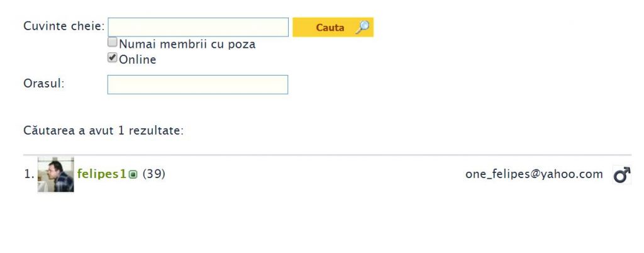Screen dimensions: 644x253
Task: Click the magnifying glass icon on Cauta
Action: [362, 28]
